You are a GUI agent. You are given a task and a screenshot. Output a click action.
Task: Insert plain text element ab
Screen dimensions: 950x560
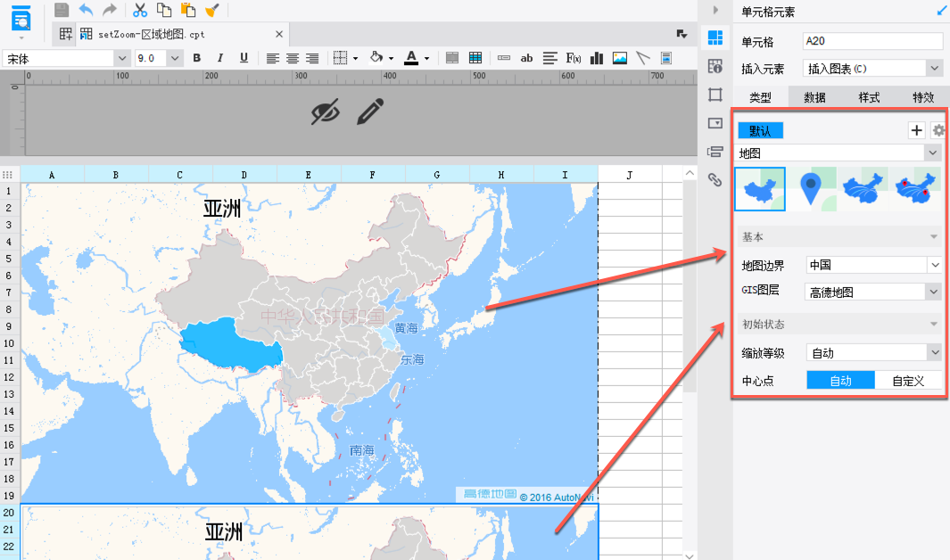526,58
